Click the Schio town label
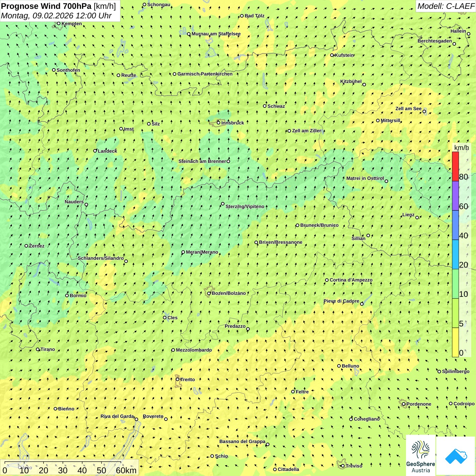The image size is (476, 476). [221, 456]
